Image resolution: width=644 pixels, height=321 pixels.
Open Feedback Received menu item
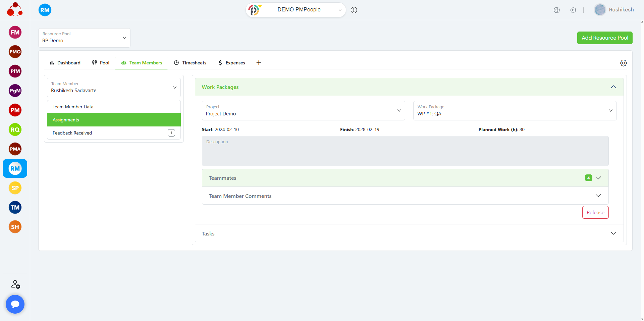114,133
